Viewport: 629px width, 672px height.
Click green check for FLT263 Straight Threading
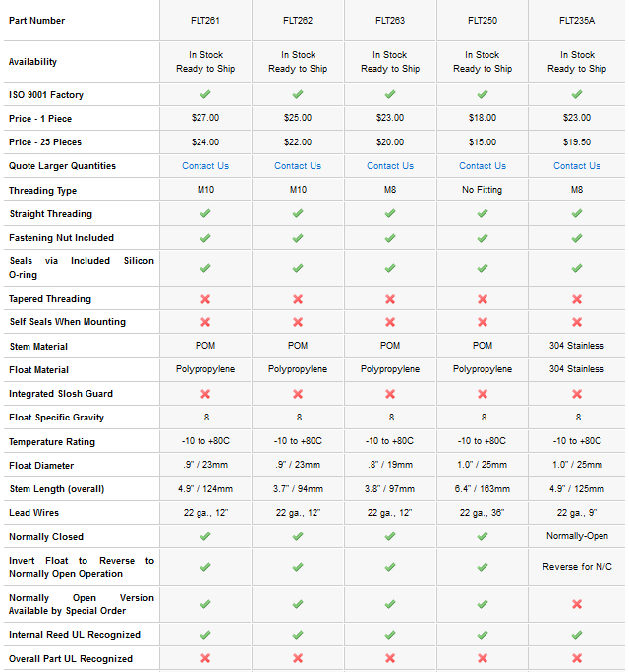(390, 213)
